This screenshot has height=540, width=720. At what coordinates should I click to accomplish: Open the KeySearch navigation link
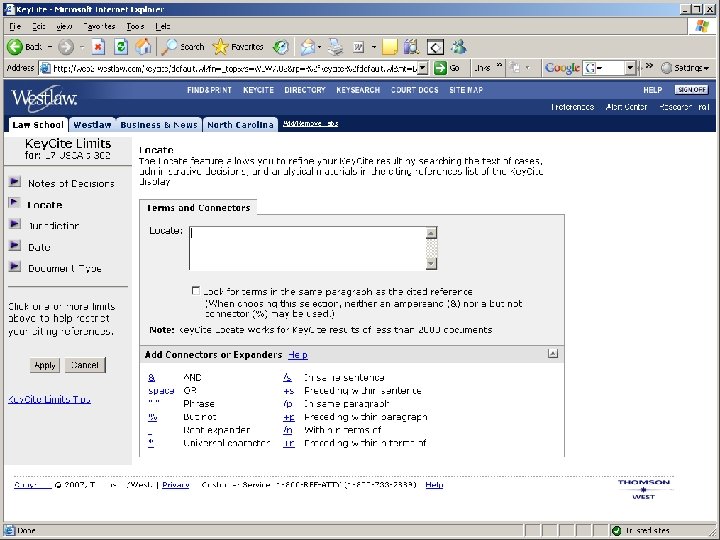(358, 90)
